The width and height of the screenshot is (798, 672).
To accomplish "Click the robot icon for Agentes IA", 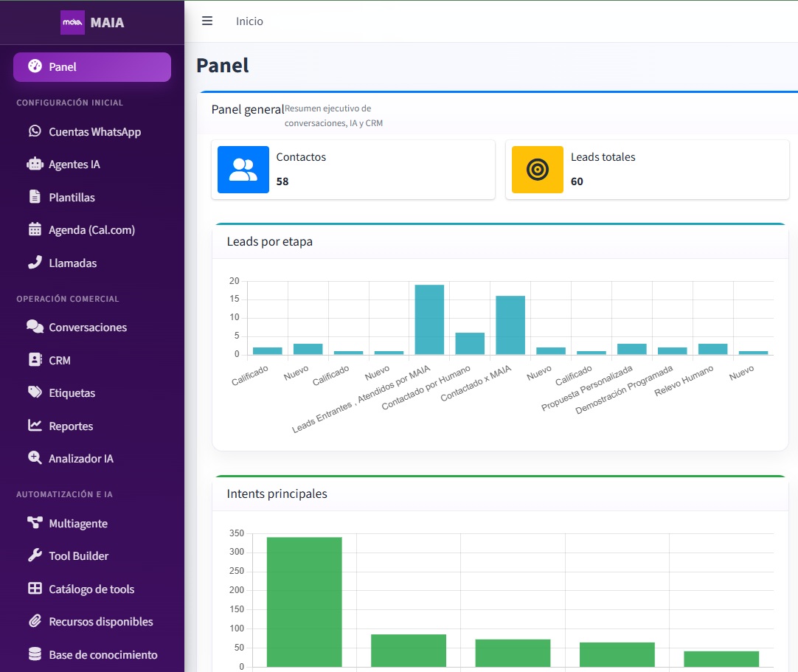I will [35, 164].
